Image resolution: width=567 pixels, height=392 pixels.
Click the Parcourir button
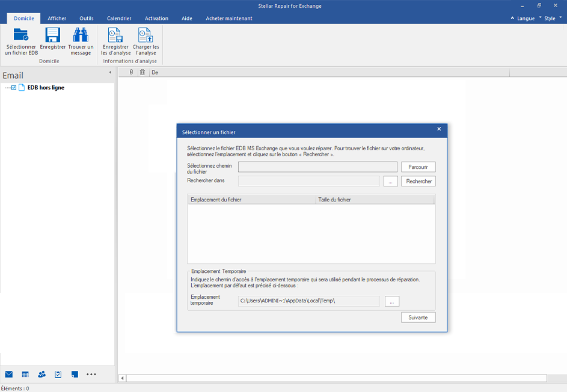pos(418,167)
